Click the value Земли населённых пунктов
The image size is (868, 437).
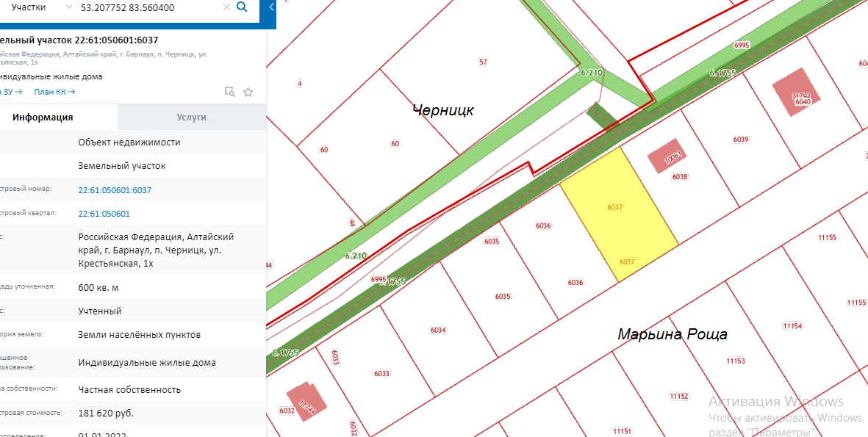pos(140,335)
